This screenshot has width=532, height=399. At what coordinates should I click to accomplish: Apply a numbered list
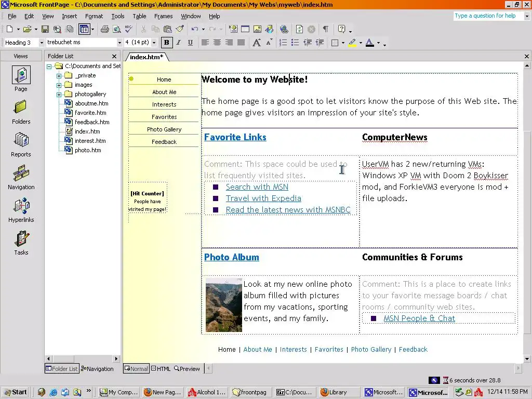283,43
